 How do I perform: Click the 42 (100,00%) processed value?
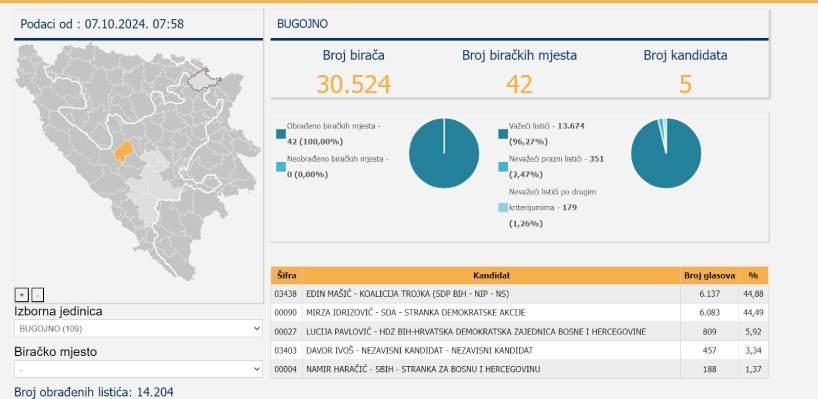pyautogui.click(x=314, y=142)
